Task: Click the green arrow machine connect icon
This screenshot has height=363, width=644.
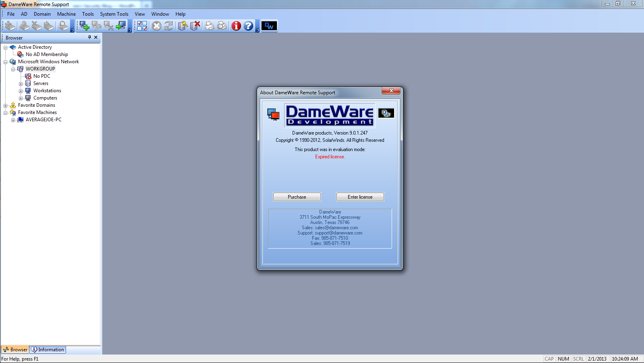Action: click(x=121, y=26)
